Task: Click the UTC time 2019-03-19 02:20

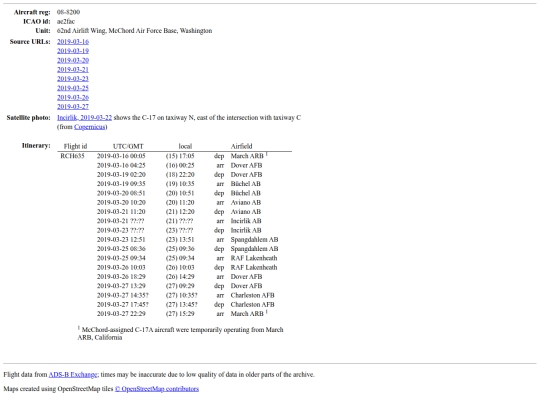Action: [x=121, y=175]
